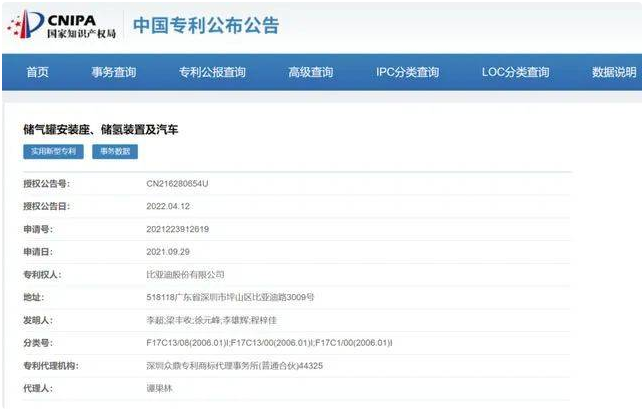Select application date 2021.09.29
The height and width of the screenshot is (411, 644).
coord(168,252)
